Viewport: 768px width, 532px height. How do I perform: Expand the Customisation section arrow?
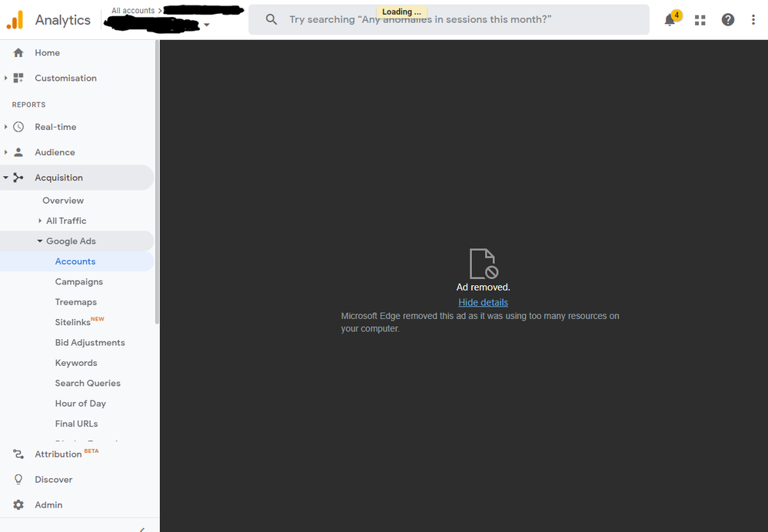(5, 78)
